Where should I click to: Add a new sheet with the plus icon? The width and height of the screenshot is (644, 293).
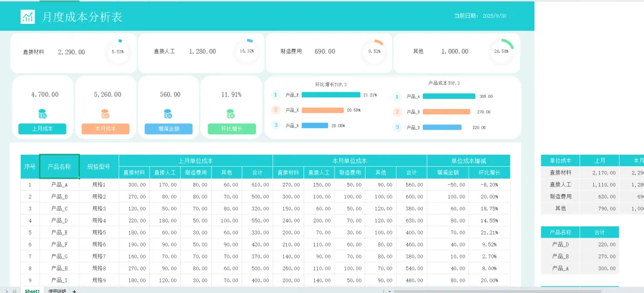click(75, 291)
